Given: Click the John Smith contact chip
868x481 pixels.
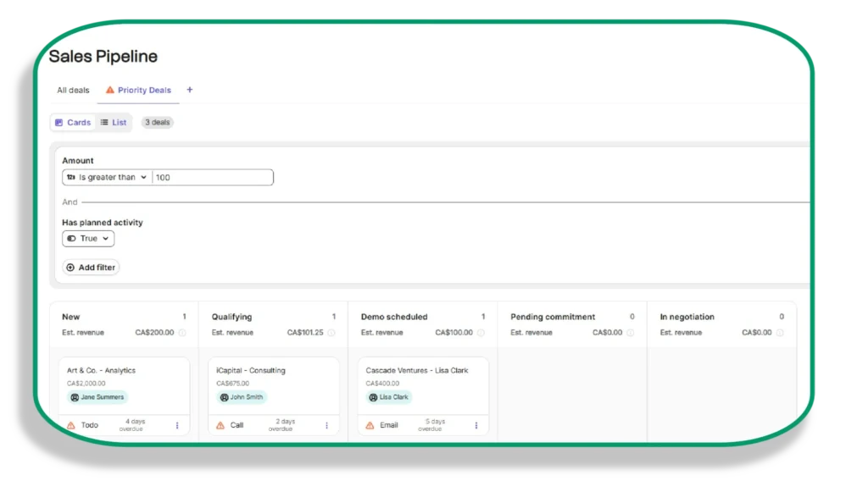Looking at the screenshot, I should [242, 397].
